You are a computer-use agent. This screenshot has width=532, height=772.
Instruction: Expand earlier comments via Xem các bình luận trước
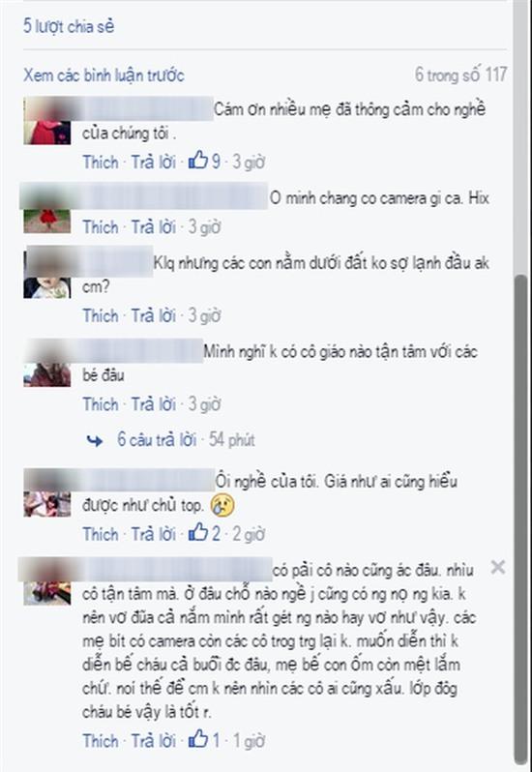[103, 75]
